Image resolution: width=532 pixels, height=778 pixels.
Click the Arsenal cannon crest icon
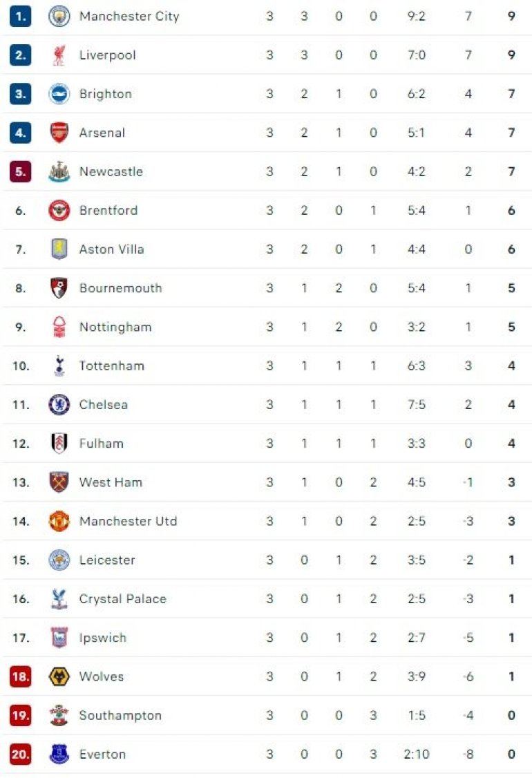click(59, 133)
